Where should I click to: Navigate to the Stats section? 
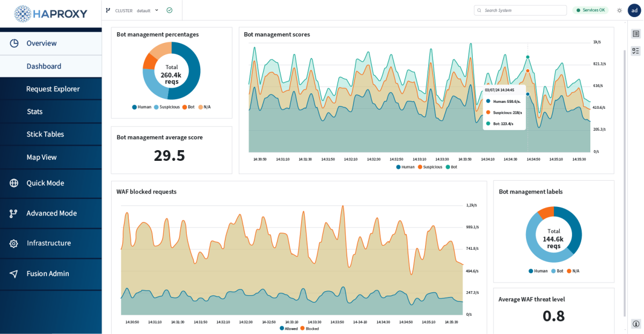34,111
